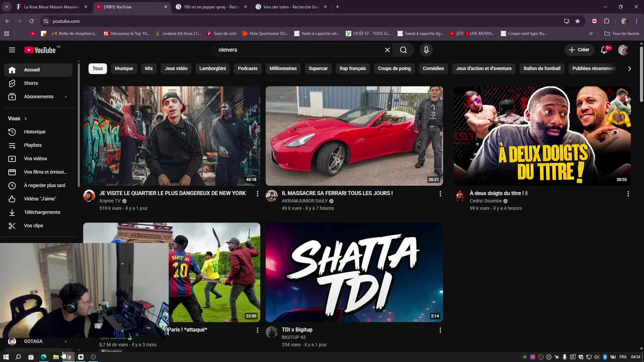The width and height of the screenshot is (644, 362).
Task: Open a new browser tab
Action: coord(337,7)
